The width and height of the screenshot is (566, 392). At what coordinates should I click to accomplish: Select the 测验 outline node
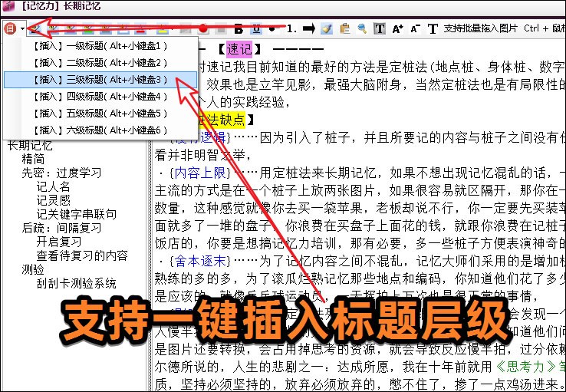click(x=33, y=269)
